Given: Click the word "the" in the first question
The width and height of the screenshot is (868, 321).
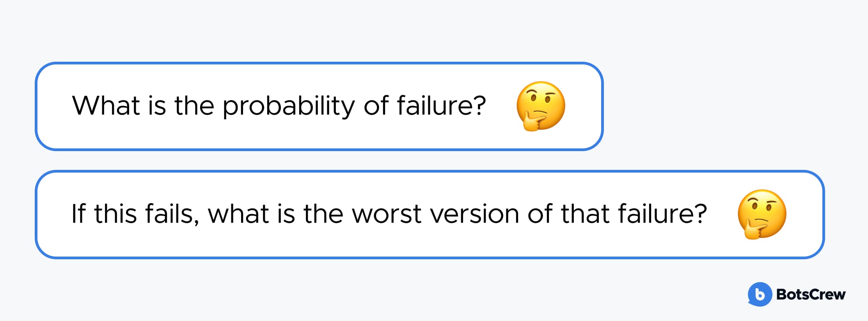Looking at the screenshot, I should [x=194, y=106].
